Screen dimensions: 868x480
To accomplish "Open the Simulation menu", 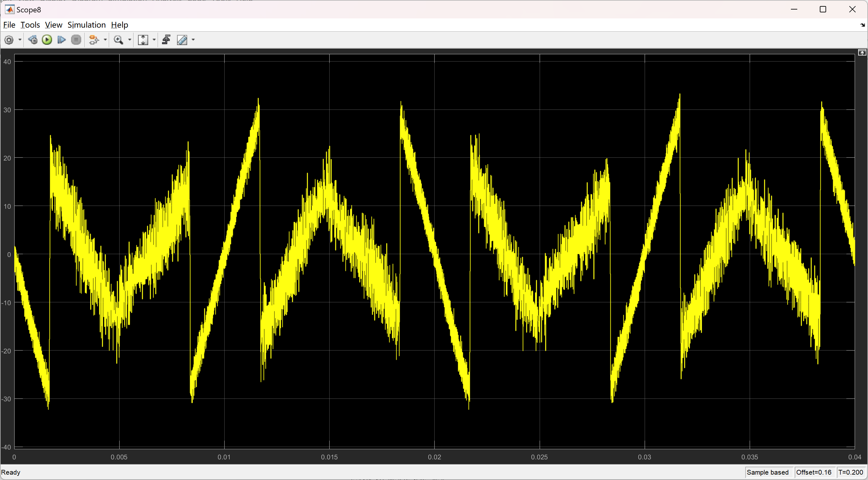I will tap(87, 25).
